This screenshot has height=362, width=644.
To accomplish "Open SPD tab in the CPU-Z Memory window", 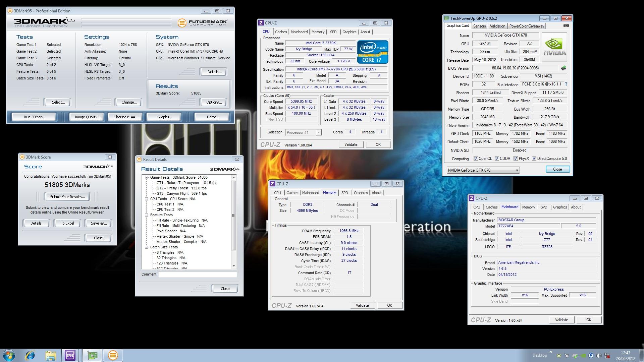I will [344, 193].
